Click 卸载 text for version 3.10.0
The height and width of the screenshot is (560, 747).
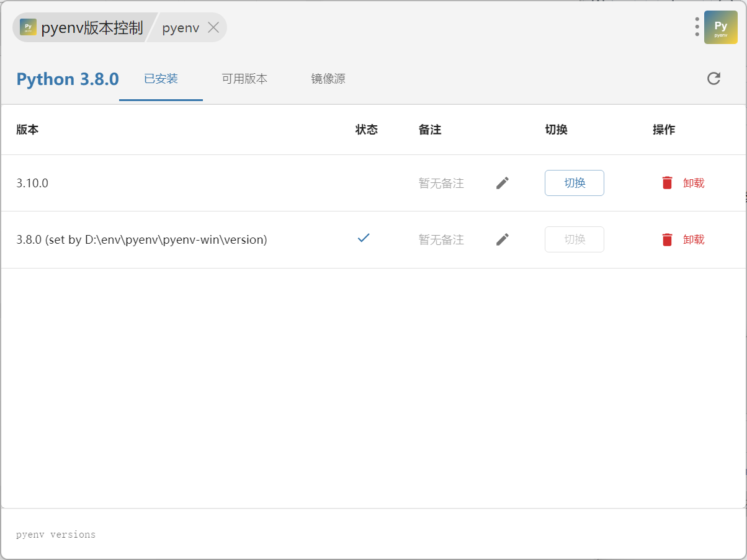(694, 183)
